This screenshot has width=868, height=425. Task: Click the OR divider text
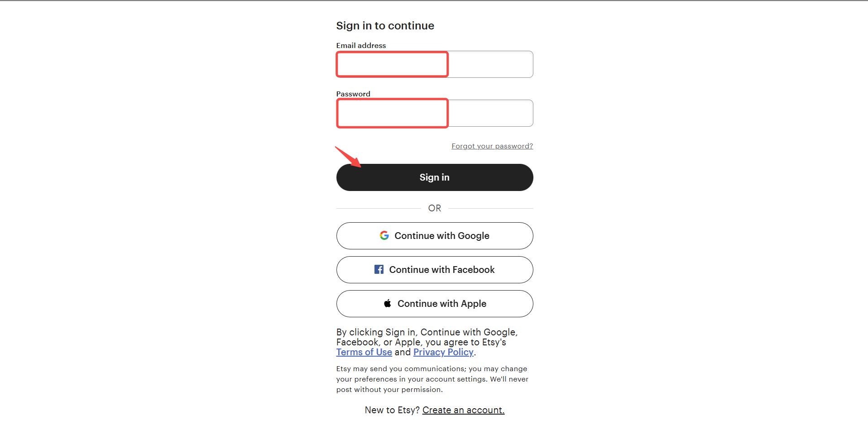(x=434, y=208)
